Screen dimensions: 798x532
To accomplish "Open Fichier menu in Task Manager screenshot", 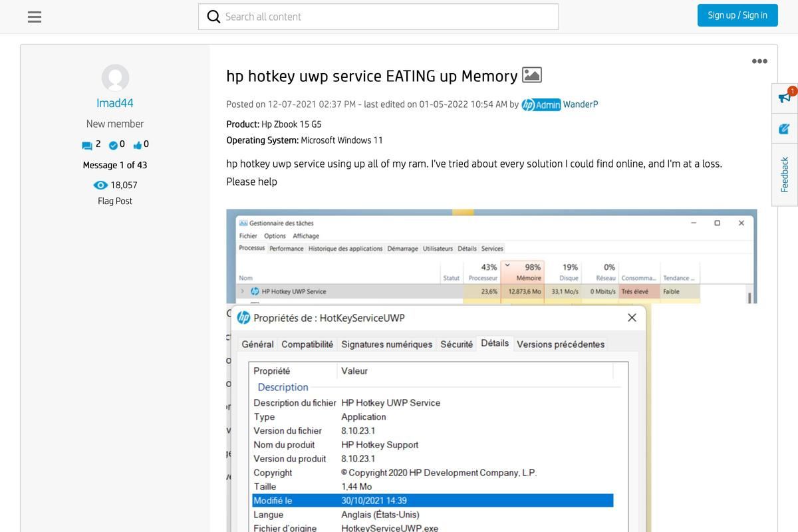I will pyautogui.click(x=248, y=236).
